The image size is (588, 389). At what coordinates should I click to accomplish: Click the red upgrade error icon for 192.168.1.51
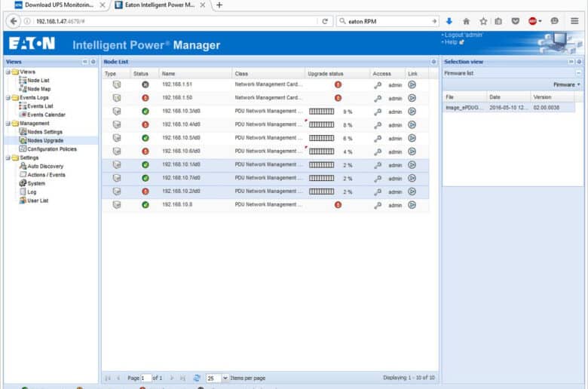(338, 84)
